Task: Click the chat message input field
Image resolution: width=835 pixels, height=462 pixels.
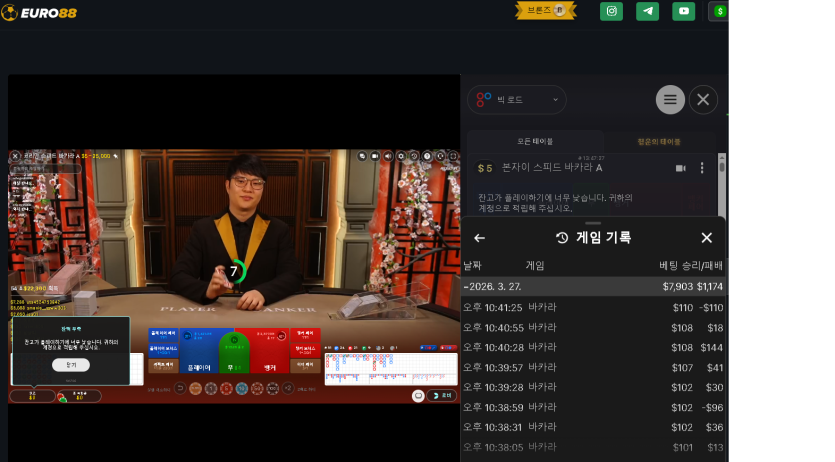Action: pos(46,169)
